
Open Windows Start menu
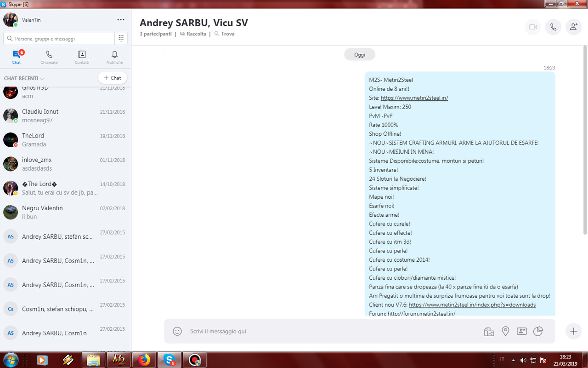tap(10, 360)
